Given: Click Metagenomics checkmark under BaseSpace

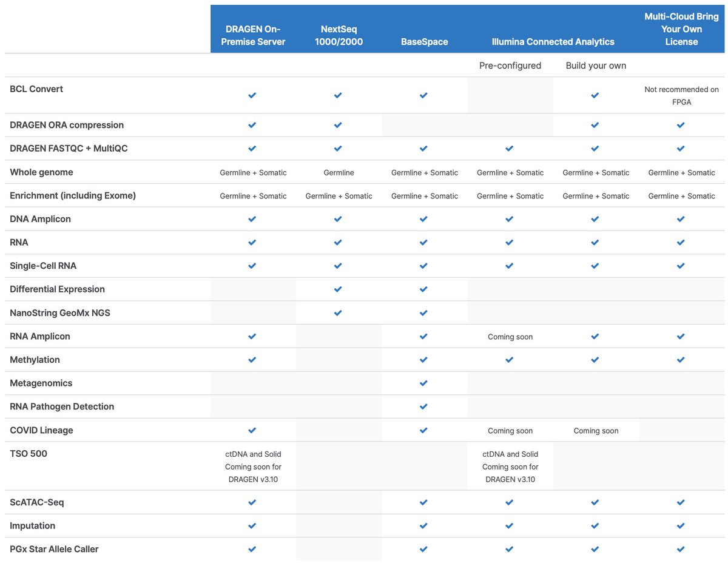Looking at the screenshot, I should pyautogui.click(x=423, y=383).
